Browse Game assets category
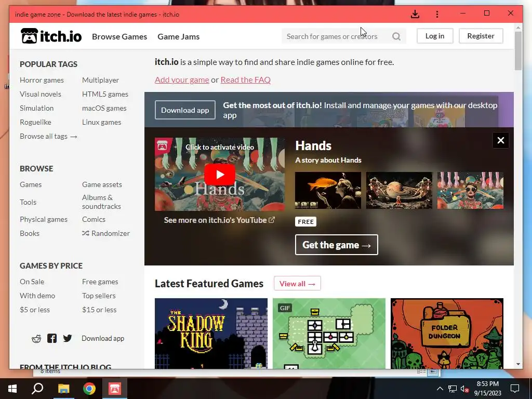The image size is (532, 399). point(102,184)
